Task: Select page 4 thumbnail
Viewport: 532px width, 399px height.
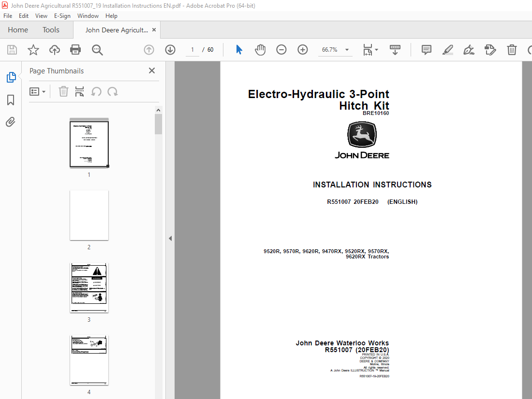Action: 89,360
